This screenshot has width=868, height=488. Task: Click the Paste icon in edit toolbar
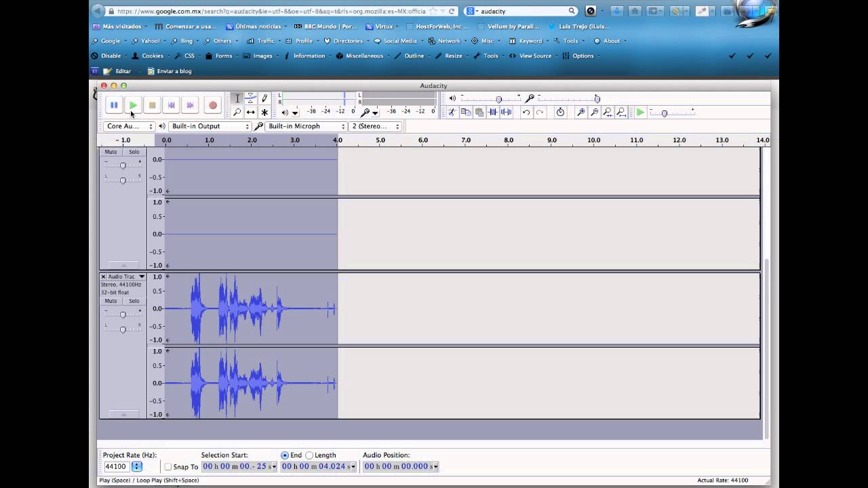[x=479, y=112]
